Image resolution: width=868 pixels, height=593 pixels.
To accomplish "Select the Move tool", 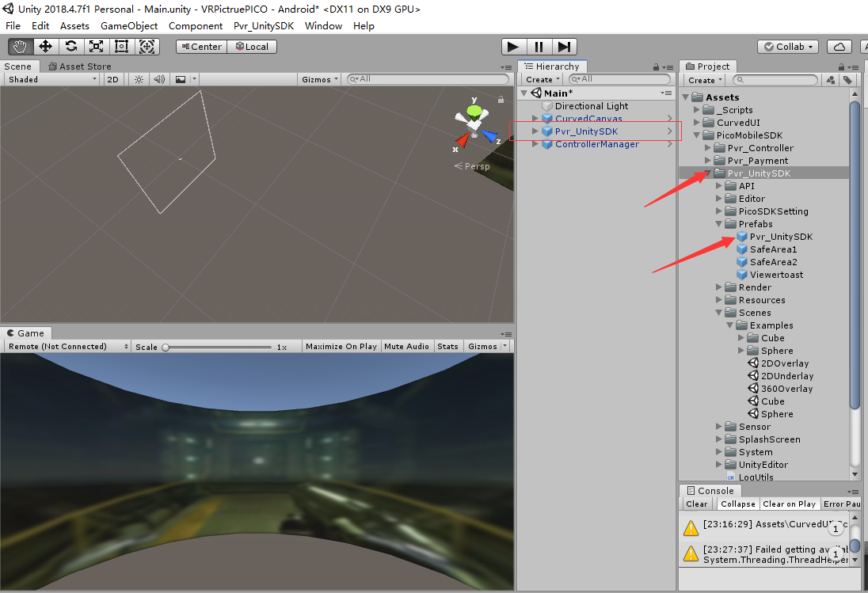I will [x=45, y=46].
